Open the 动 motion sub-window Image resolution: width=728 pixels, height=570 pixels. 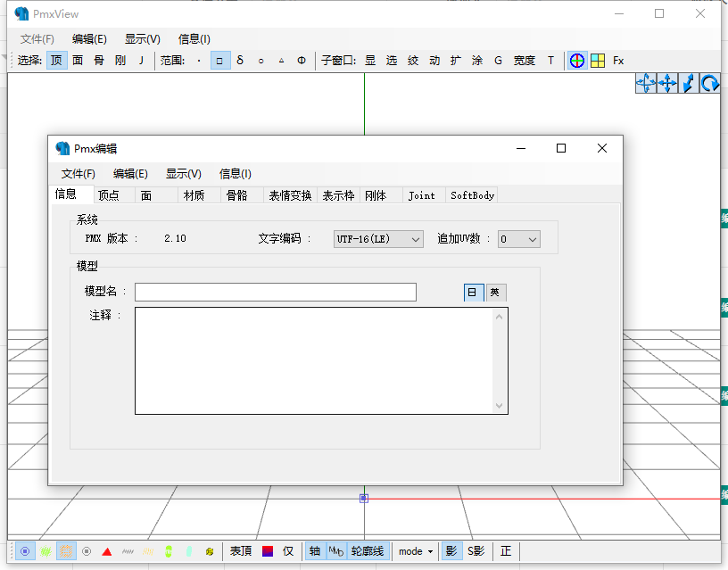point(434,61)
